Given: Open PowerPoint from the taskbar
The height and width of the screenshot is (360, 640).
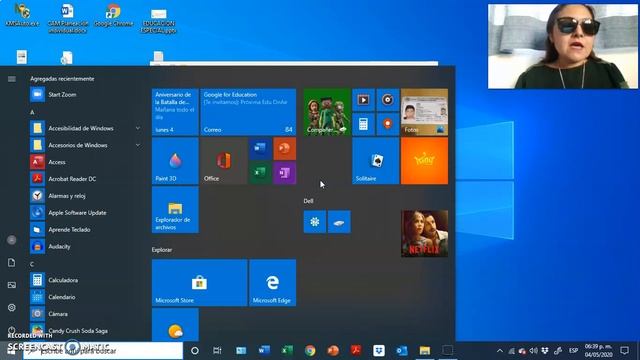Looking at the screenshot, I should point(333,351).
